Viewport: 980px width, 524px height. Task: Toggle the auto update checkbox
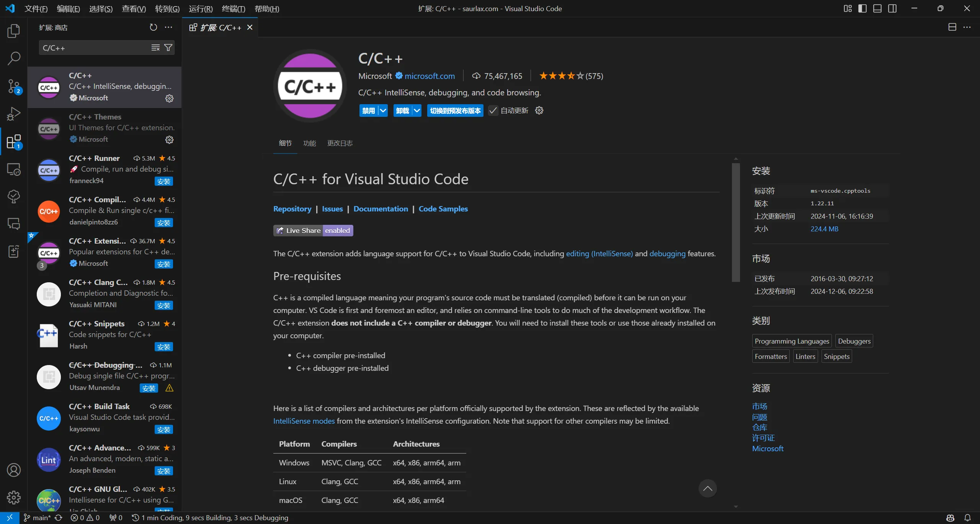pyautogui.click(x=493, y=111)
